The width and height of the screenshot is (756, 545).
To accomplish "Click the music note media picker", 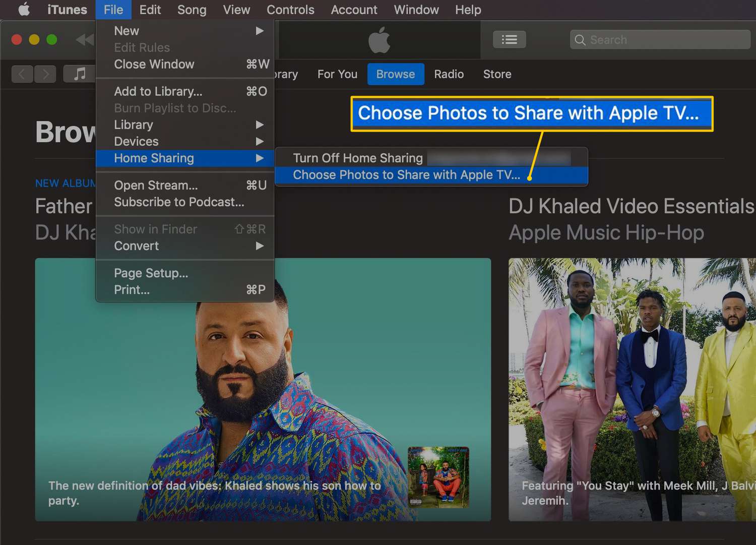I will tap(79, 74).
